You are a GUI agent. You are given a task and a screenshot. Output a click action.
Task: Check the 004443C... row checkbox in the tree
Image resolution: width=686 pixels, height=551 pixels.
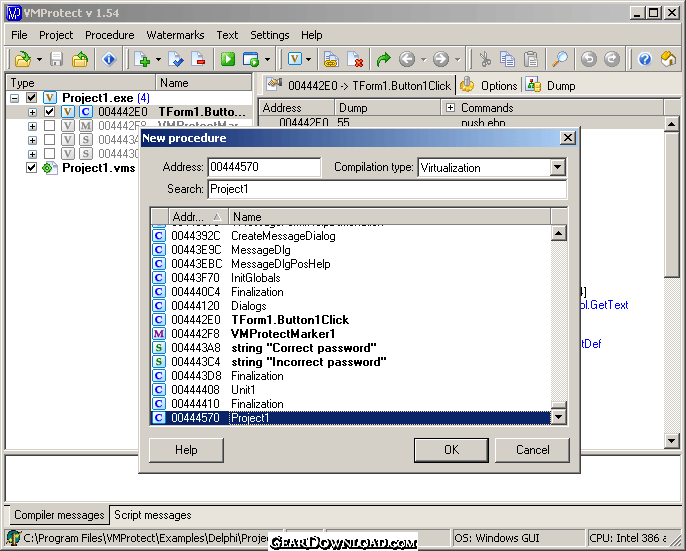point(49,154)
